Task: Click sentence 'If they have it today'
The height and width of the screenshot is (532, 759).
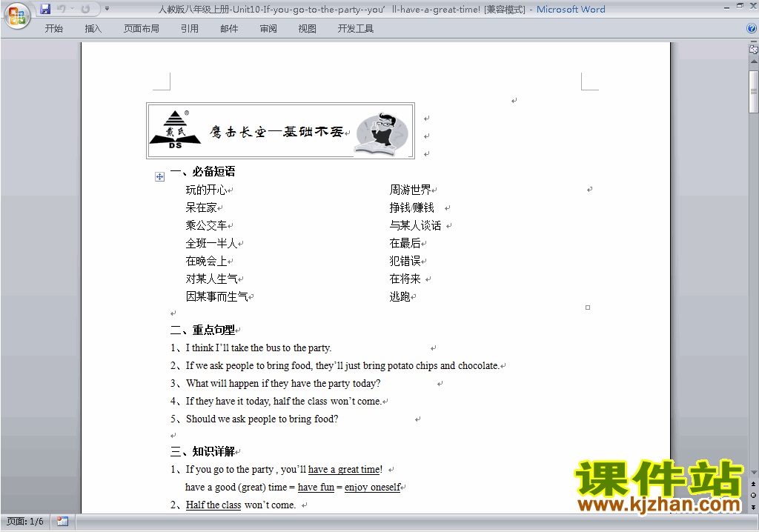Action: [x=284, y=402]
